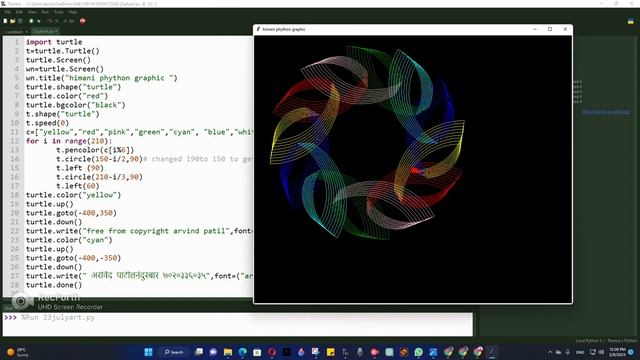
Task: Click code line 'turtle.goto(-400,-350)'
Action: pyautogui.click(x=73, y=258)
